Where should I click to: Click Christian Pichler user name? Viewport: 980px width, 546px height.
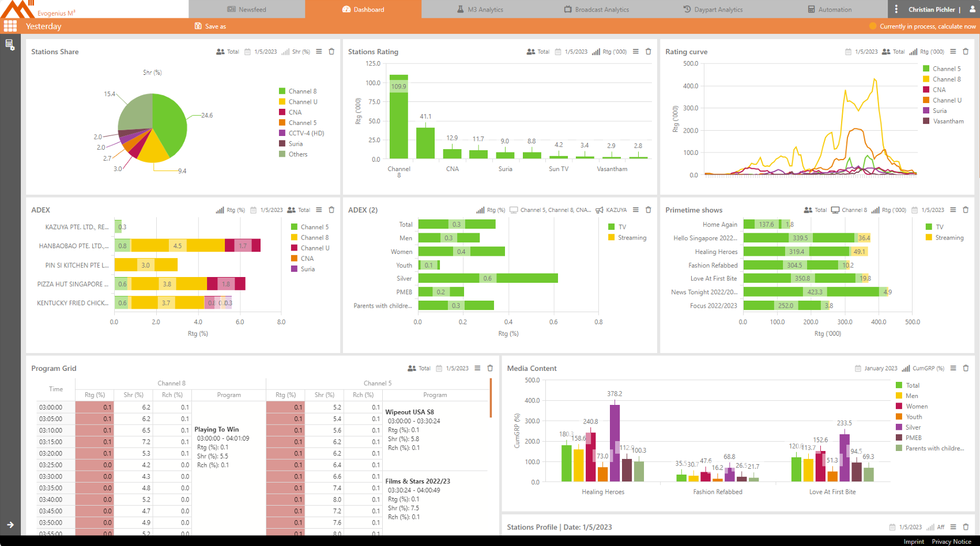coord(932,9)
